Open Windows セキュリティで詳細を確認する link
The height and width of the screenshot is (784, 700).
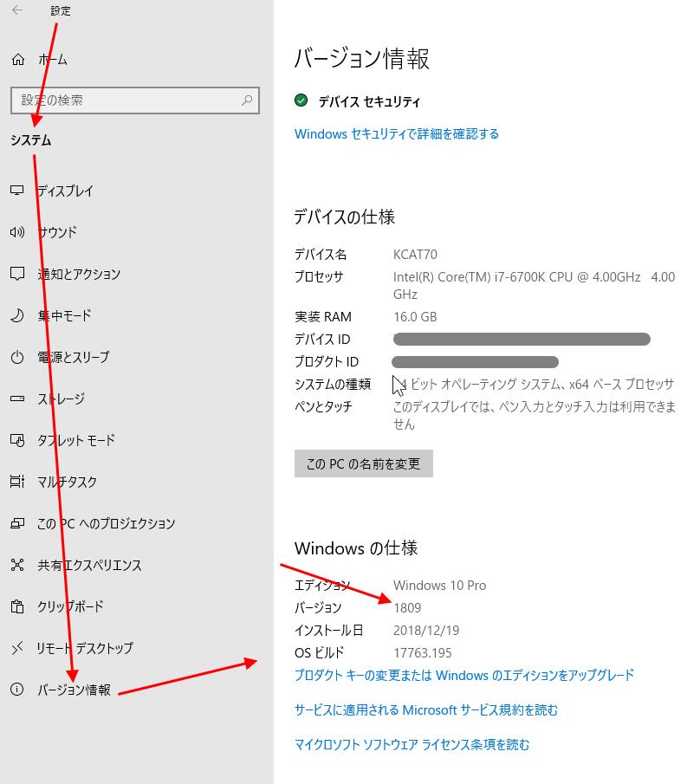coord(397,134)
